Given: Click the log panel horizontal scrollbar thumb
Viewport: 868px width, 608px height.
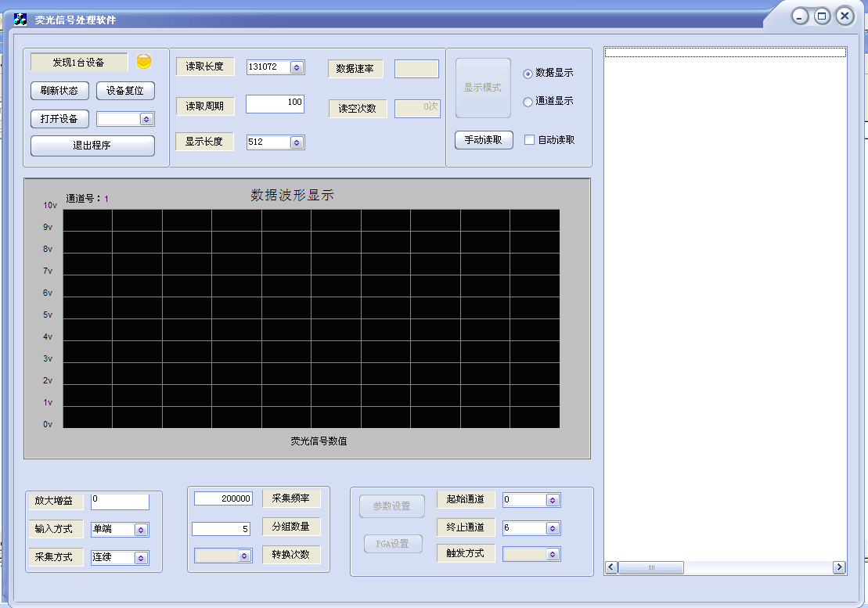Looking at the screenshot, I should (x=651, y=567).
